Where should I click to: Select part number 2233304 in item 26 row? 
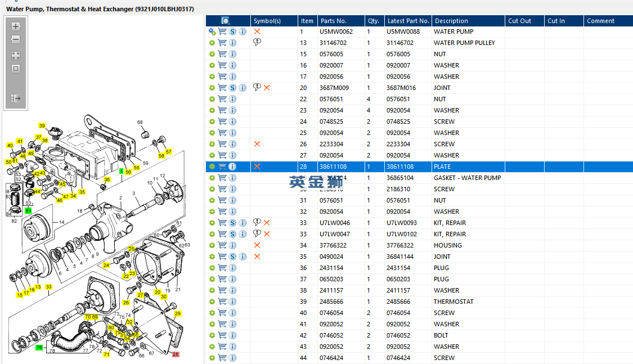[331, 144]
